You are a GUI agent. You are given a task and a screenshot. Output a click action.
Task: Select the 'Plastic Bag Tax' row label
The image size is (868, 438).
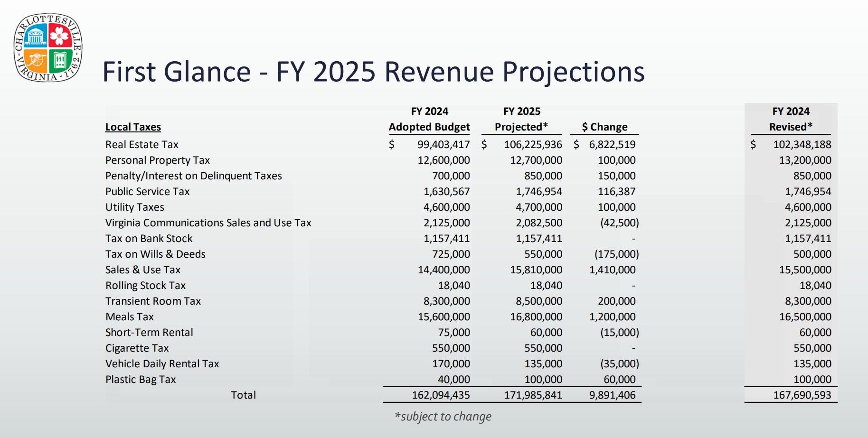[x=141, y=379]
